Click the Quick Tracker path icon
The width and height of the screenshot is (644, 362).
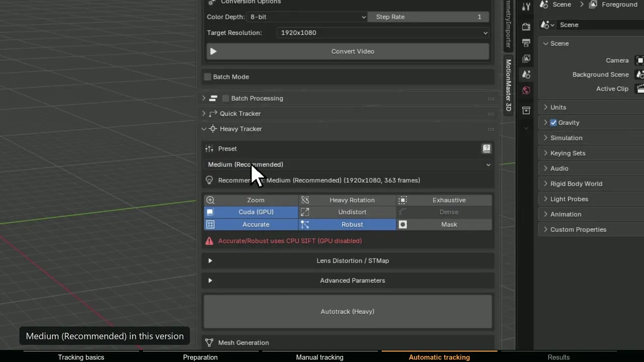point(213,114)
